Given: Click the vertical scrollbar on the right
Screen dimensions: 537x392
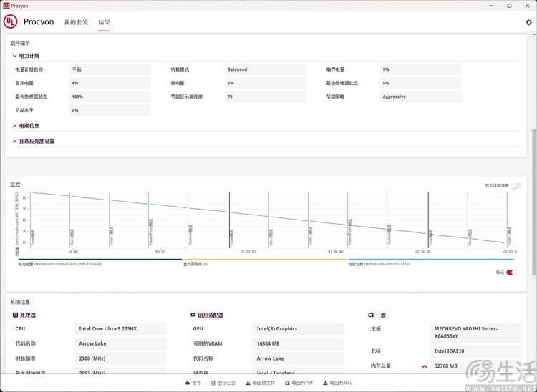Looking at the screenshot, I should [533, 143].
